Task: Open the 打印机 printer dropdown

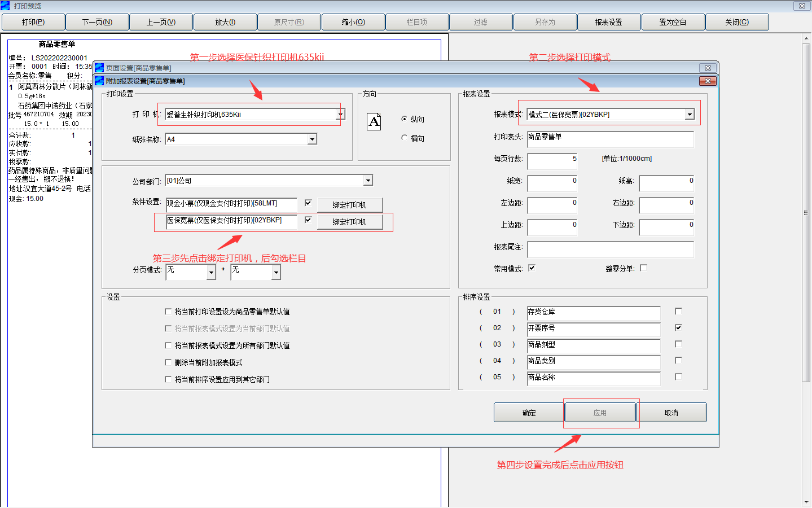Action: click(340, 115)
